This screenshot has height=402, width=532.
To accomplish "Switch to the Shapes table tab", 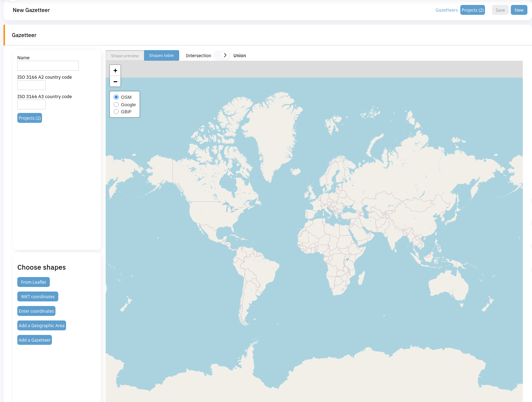I will click(161, 55).
